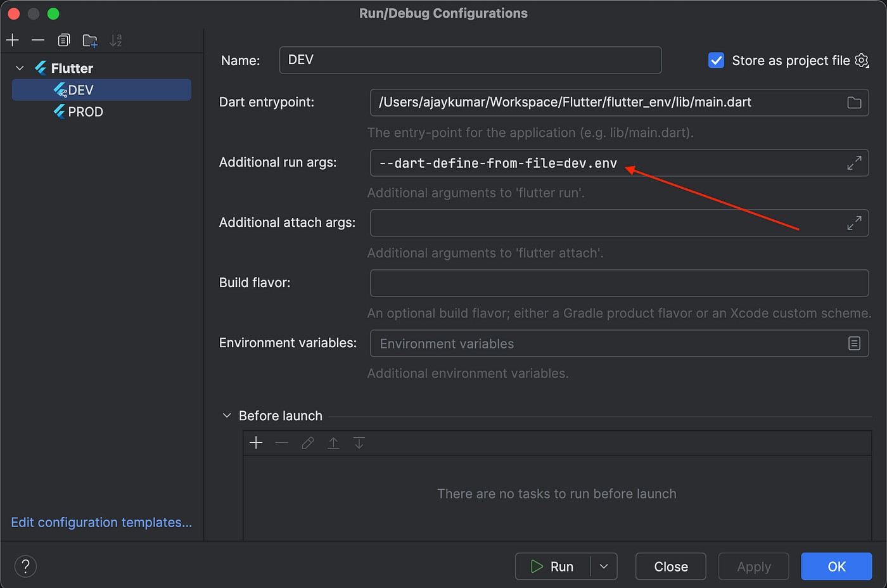Collapse the Flutter configurations tree node
This screenshot has height=588, width=887.
click(20, 68)
